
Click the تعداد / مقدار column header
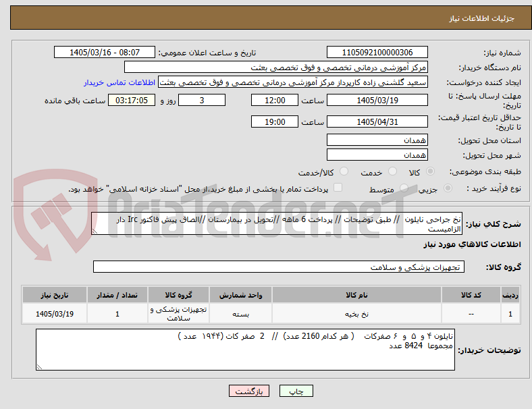117,295
